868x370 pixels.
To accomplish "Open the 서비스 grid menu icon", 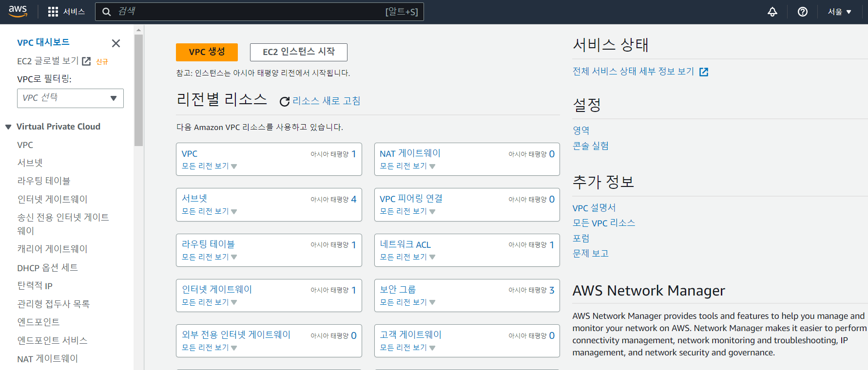I will tap(53, 12).
